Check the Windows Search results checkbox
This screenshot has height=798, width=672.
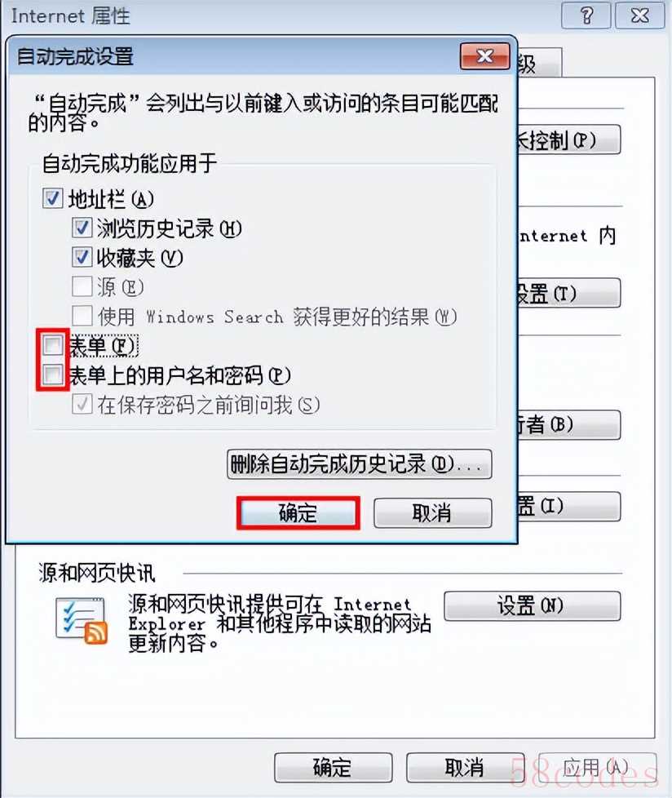(x=82, y=316)
